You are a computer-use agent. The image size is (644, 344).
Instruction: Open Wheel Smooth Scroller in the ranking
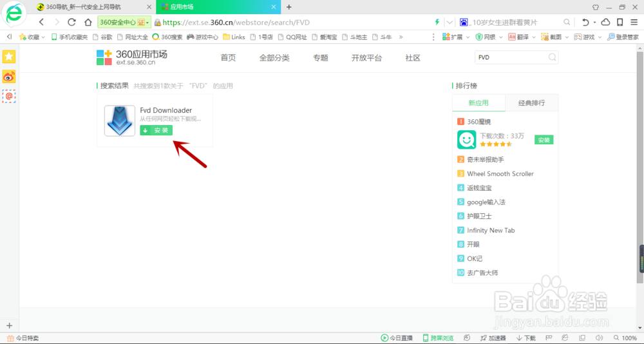(500, 174)
